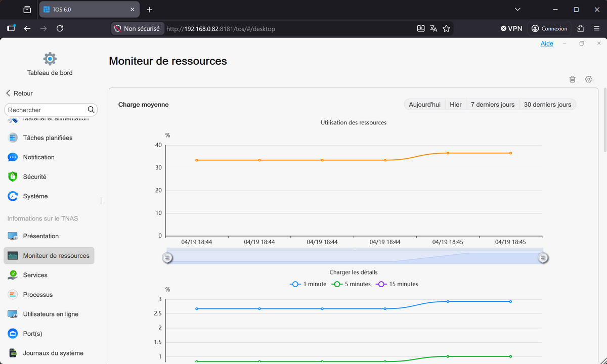The height and width of the screenshot is (364, 607).
Task: Open the Tableau de bord gear icon
Action: 50,59
